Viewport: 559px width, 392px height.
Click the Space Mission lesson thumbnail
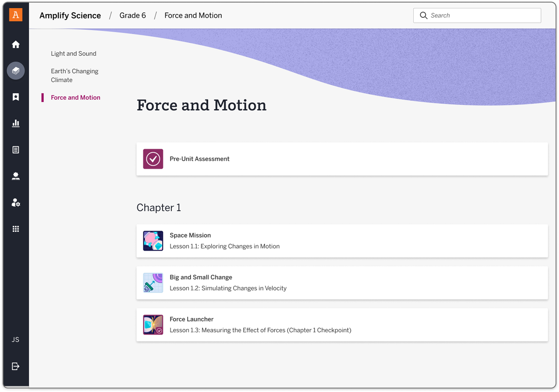[153, 241]
